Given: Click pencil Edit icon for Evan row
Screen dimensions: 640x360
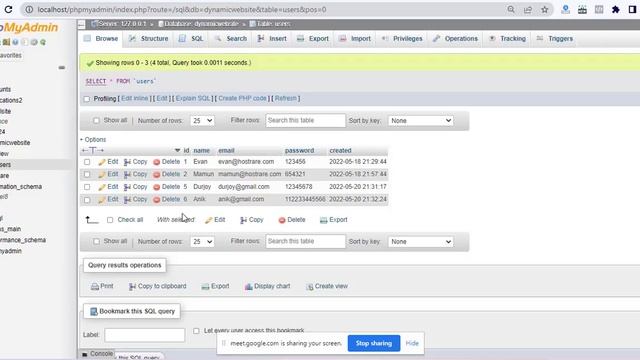Looking at the screenshot, I should (x=102, y=162).
